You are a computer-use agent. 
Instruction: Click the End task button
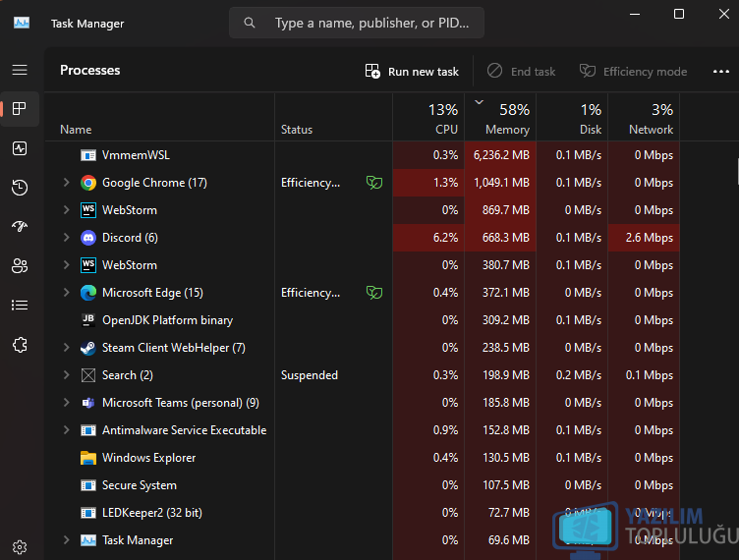pyautogui.click(x=521, y=72)
